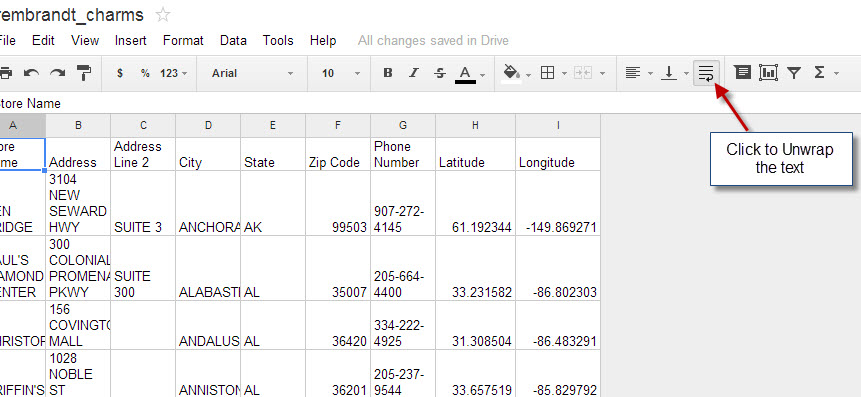Open horizontal align options

pos(633,72)
